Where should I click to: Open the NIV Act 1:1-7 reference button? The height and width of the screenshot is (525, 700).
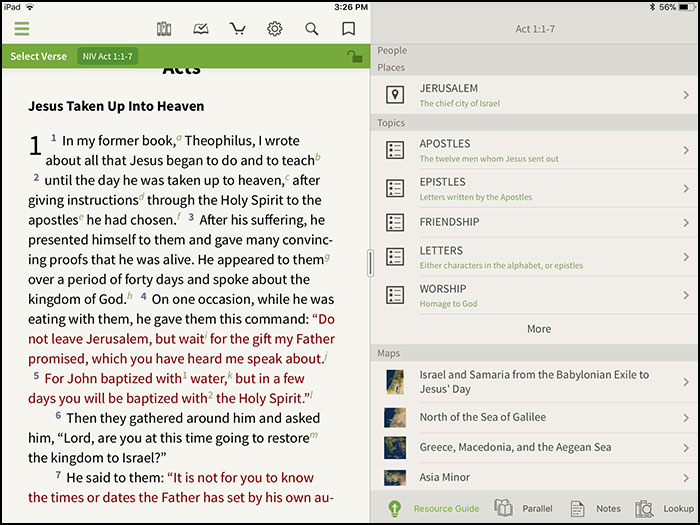tap(108, 56)
